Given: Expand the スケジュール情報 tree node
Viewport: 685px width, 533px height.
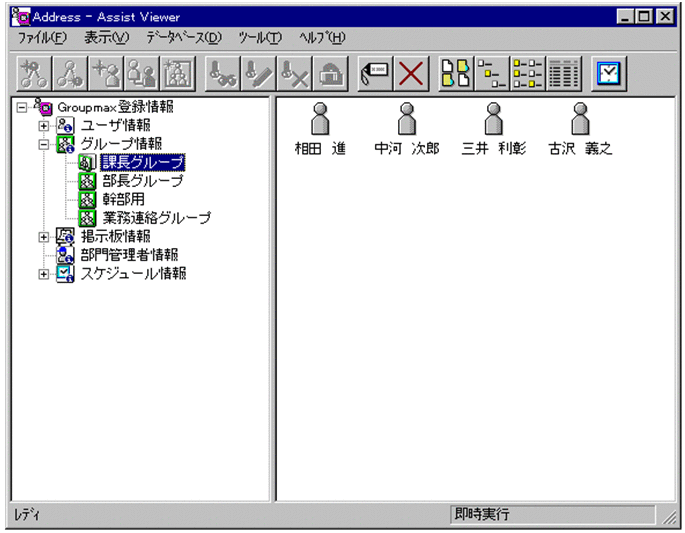Looking at the screenshot, I should pos(43,274).
